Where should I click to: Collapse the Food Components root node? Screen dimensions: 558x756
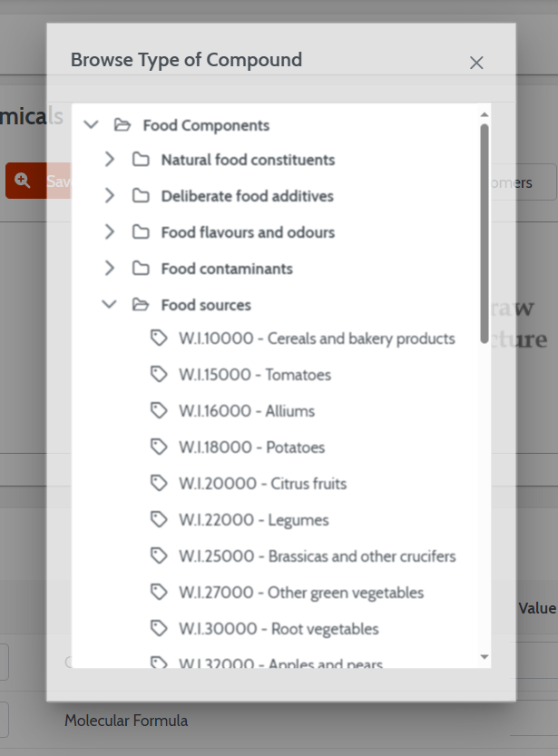pos(91,125)
